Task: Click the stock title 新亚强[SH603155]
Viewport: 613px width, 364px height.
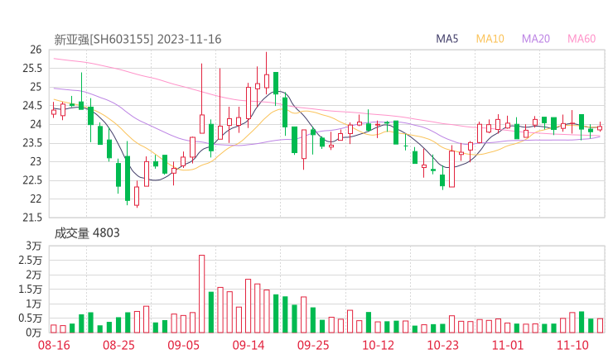Action: [x=104, y=39]
